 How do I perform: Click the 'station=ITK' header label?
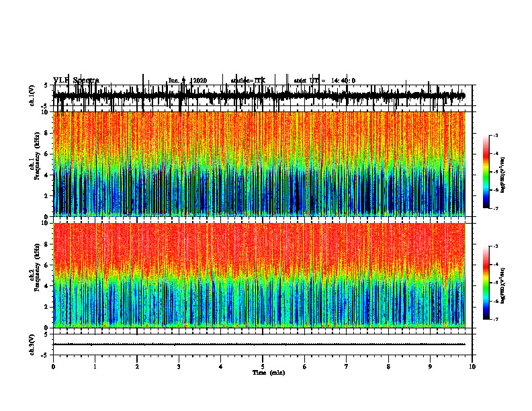[x=248, y=81]
